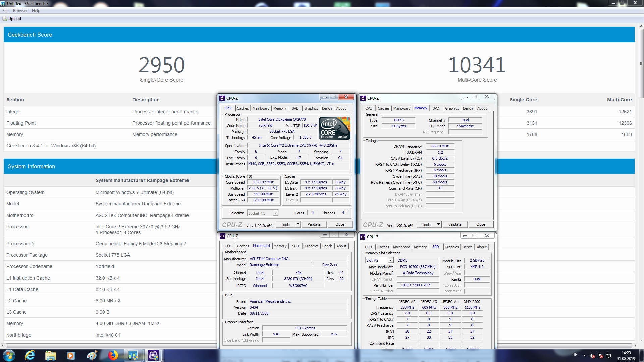Click the Intel Core 2 Extreme logo
Image resolution: width=644 pixels, height=362 pixels.
(x=334, y=128)
